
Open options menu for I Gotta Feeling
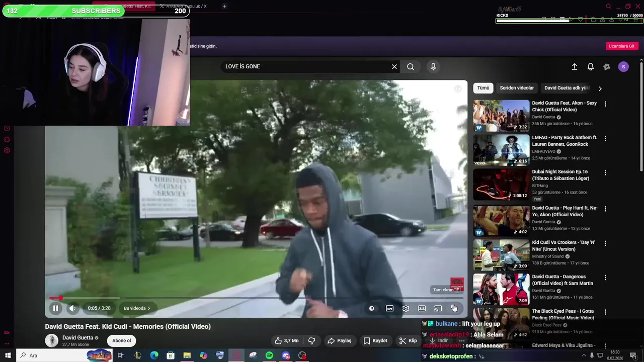click(605, 312)
